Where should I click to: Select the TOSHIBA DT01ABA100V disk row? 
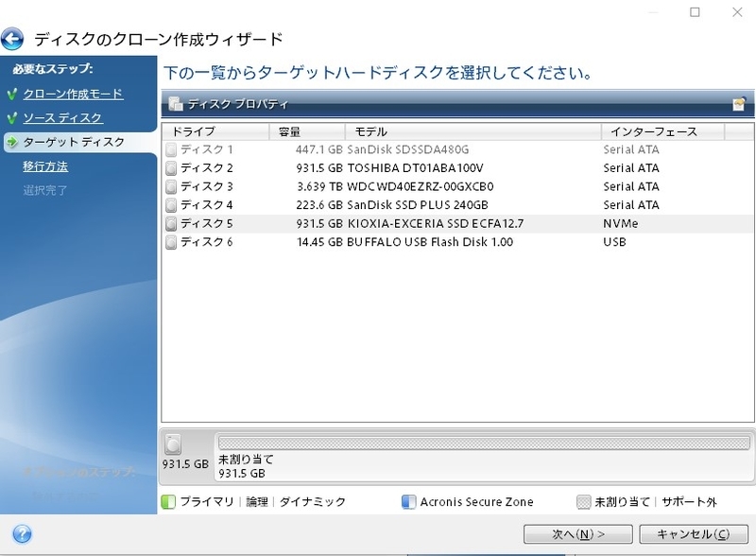pyautogui.click(x=457, y=168)
